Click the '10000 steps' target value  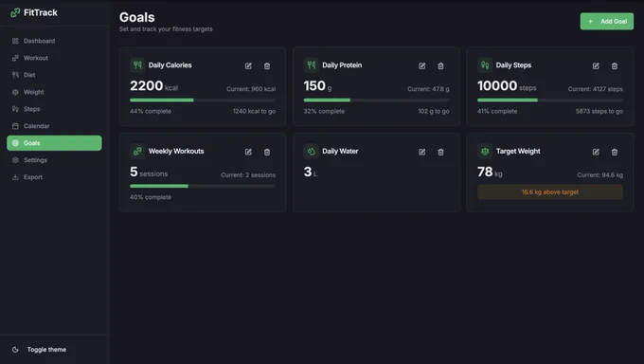pyautogui.click(x=507, y=86)
